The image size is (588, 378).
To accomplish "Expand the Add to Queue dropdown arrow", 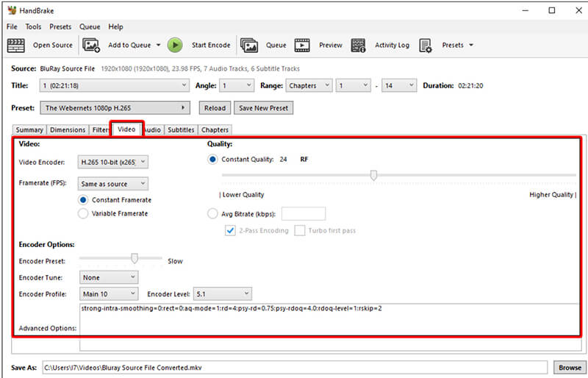I will pos(158,45).
